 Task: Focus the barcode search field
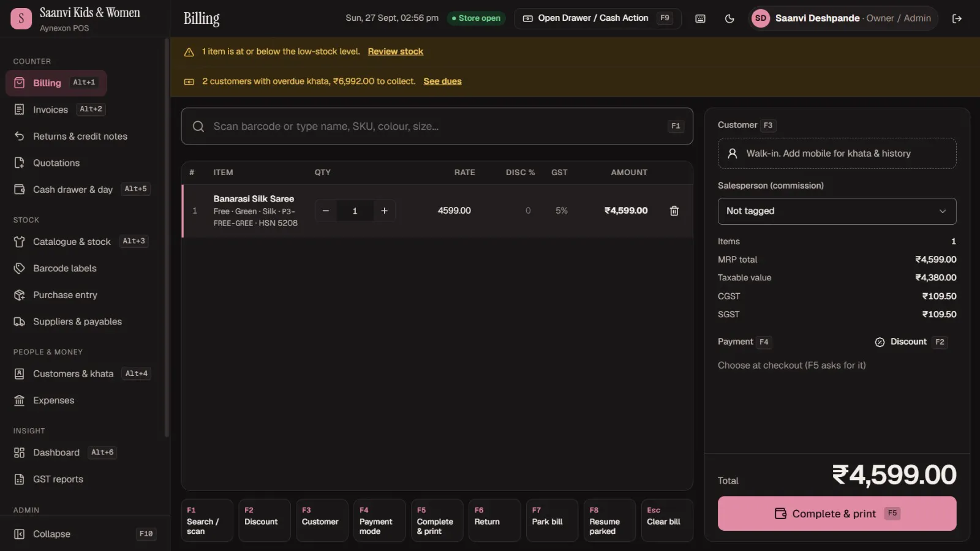(x=437, y=126)
